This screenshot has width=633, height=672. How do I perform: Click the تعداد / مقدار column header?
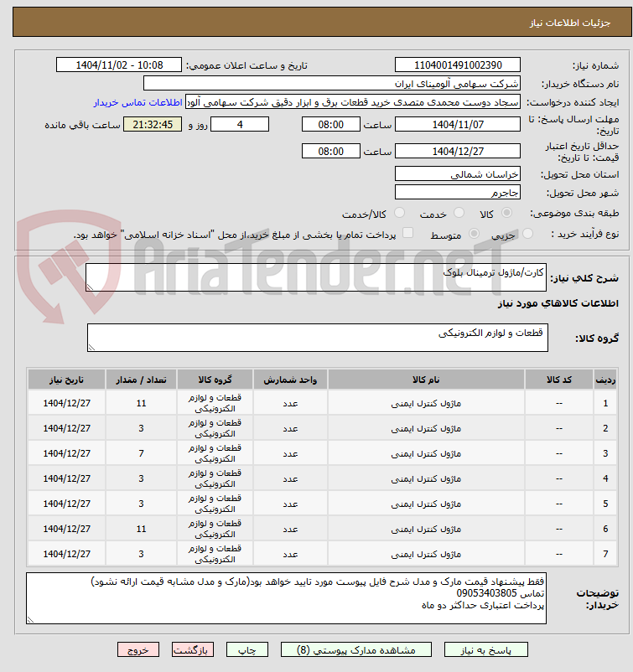[x=141, y=380]
